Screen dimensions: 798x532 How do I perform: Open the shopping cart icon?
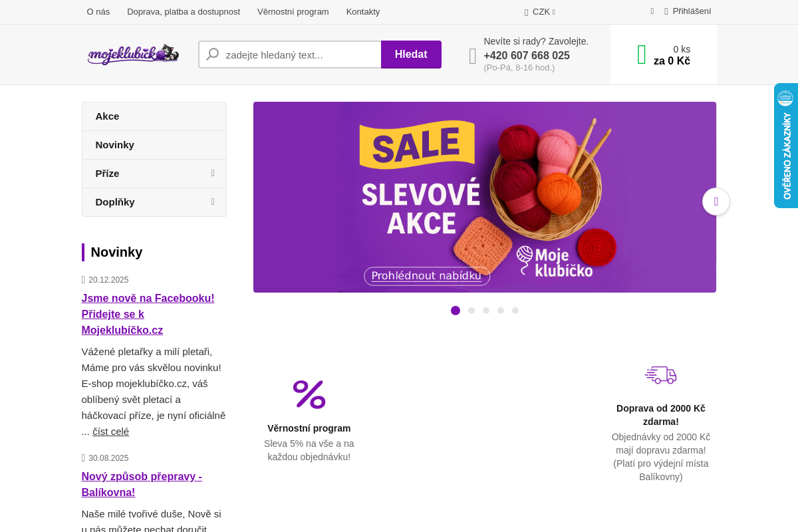(x=640, y=54)
